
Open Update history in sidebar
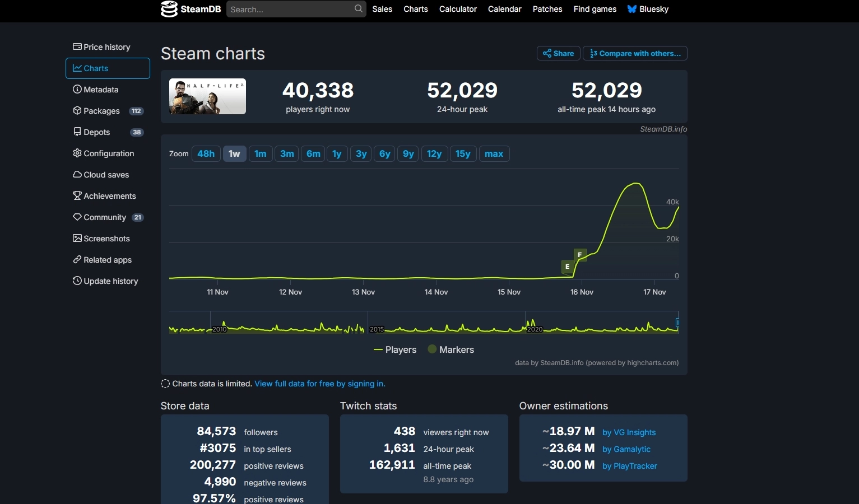pos(105,281)
